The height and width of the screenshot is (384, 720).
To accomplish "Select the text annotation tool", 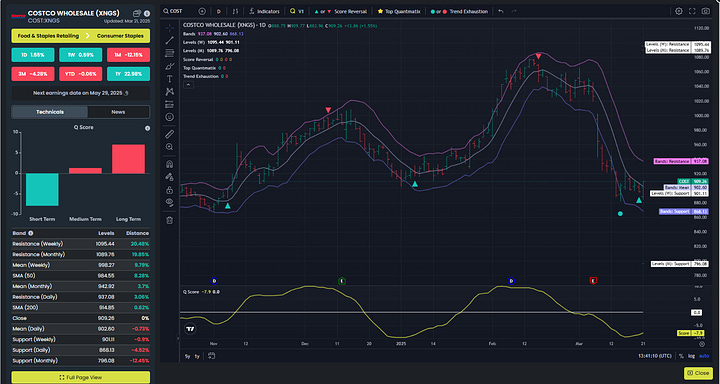I will pyautogui.click(x=169, y=79).
